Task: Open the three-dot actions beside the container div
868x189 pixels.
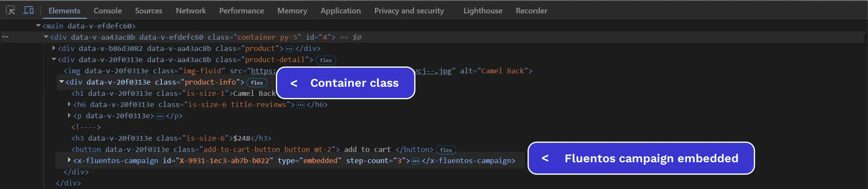Action: pos(5,37)
